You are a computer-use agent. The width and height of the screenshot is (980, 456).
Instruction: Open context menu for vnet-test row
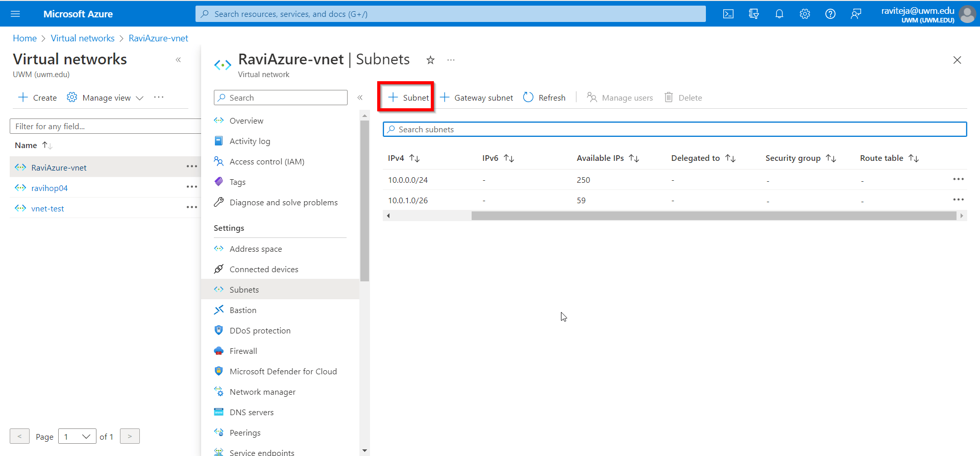pyautogui.click(x=191, y=207)
